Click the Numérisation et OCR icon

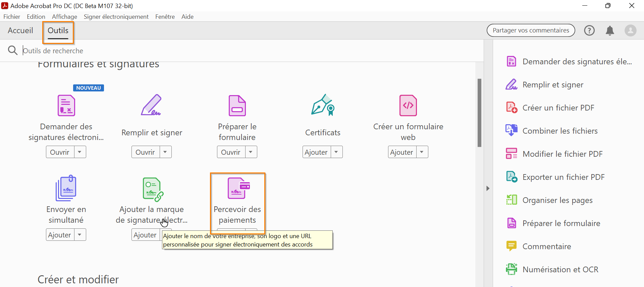(x=512, y=269)
